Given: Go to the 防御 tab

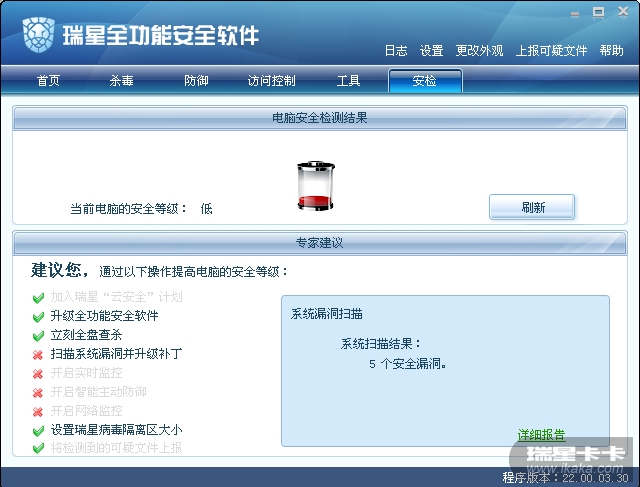Looking at the screenshot, I should [x=196, y=80].
